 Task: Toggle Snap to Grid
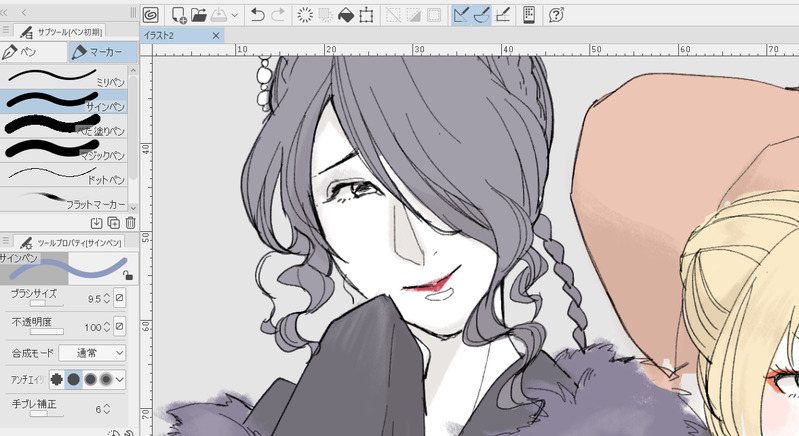coord(502,15)
